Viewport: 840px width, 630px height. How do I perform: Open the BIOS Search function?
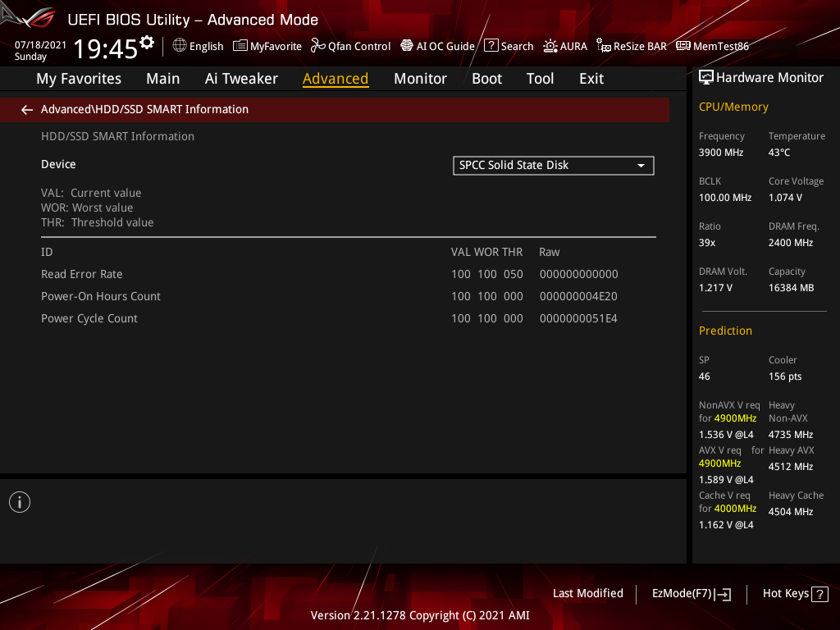(509, 46)
